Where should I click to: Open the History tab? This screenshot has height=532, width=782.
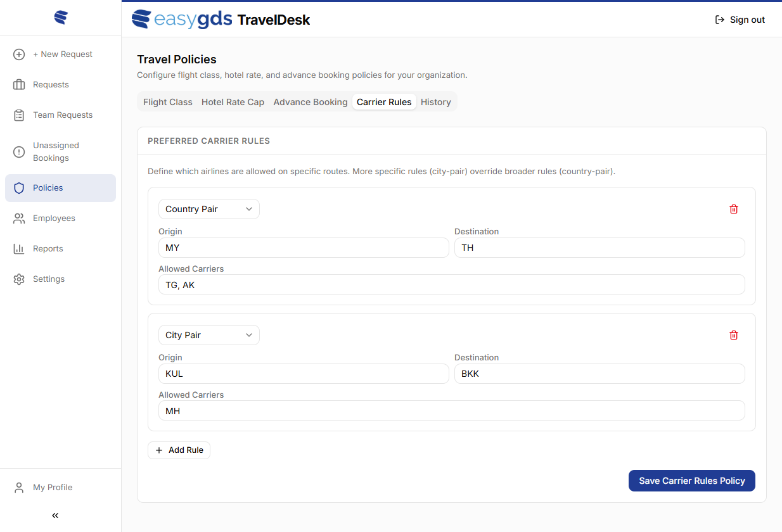coord(436,102)
